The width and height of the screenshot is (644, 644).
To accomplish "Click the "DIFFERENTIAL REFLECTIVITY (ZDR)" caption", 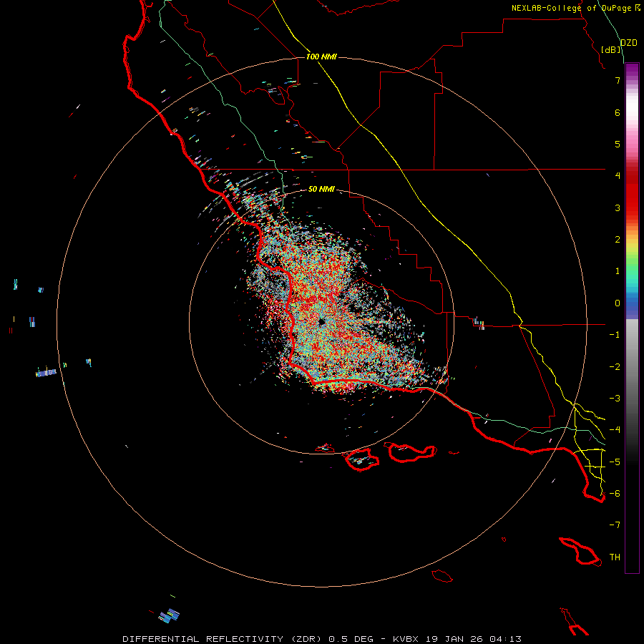I will [x=223, y=639].
